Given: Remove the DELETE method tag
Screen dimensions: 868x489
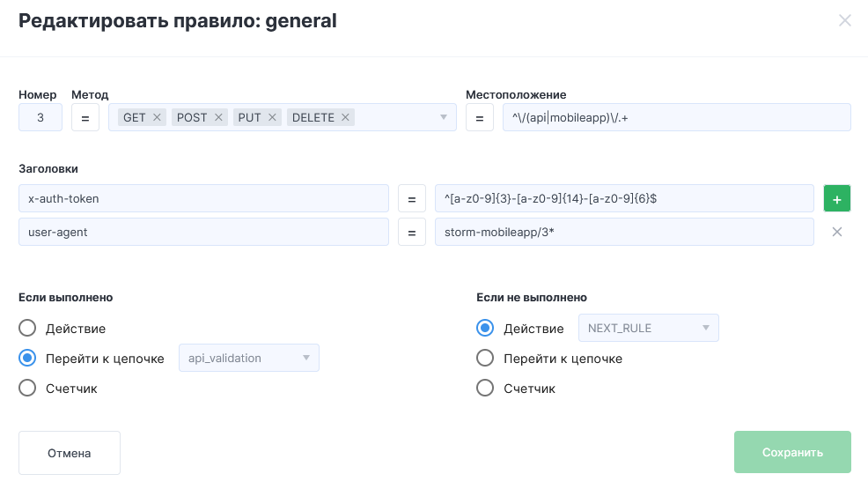Looking at the screenshot, I should click(x=345, y=117).
